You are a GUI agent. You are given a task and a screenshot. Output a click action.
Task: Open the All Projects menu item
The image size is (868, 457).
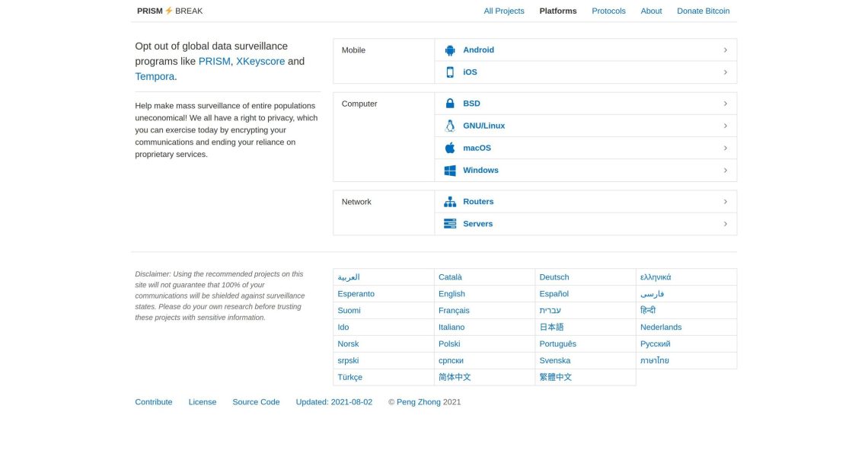[x=504, y=11]
